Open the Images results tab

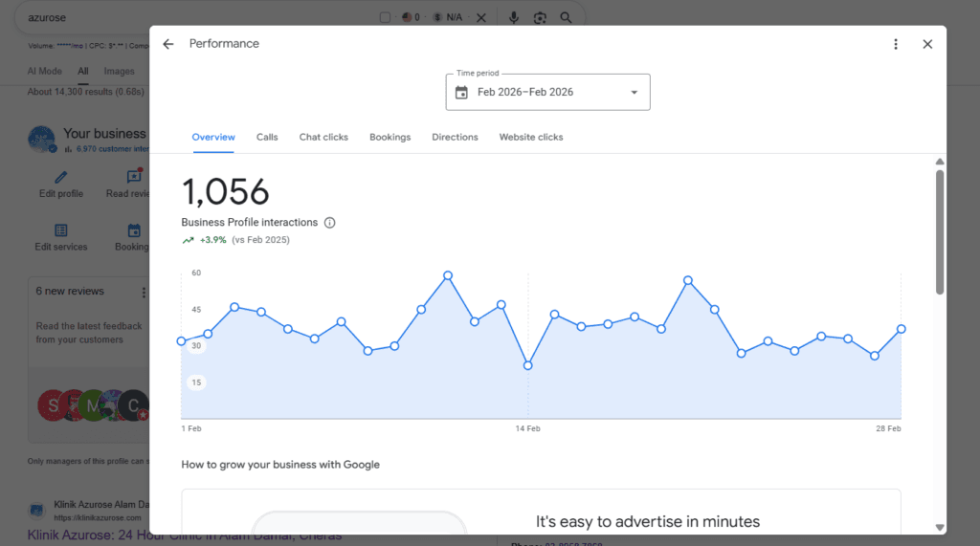click(119, 71)
